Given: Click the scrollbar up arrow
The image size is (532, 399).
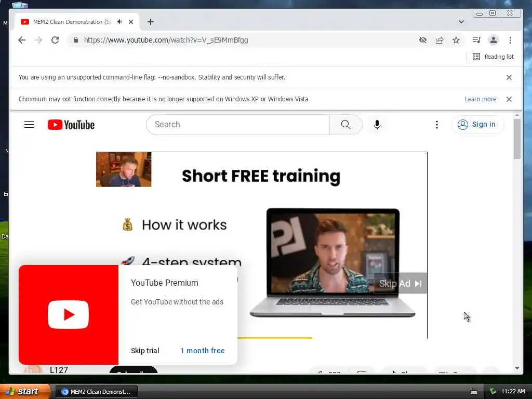Looking at the screenshot, I should [517, 115].
